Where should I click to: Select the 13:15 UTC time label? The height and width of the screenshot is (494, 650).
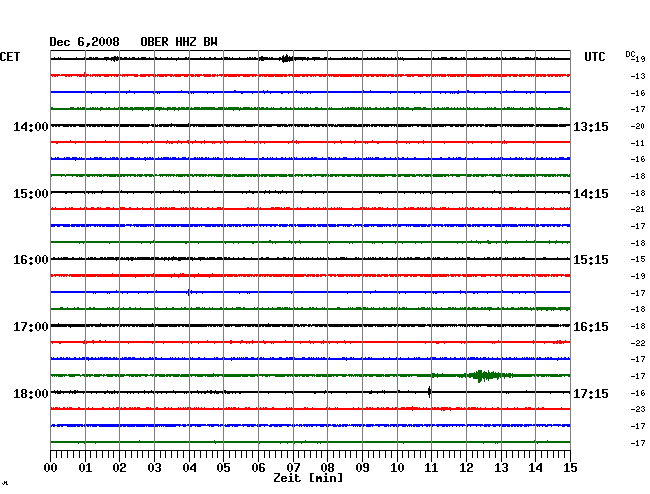click(x=591, y=126)
